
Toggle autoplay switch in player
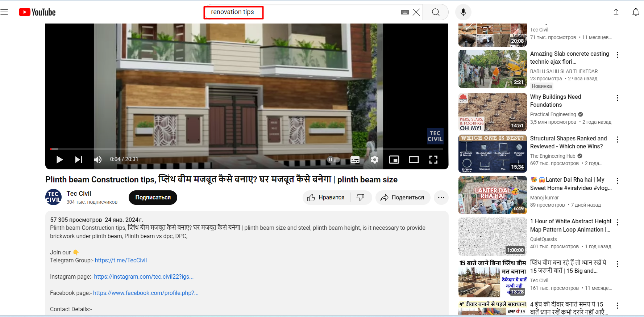coord(334,160)
